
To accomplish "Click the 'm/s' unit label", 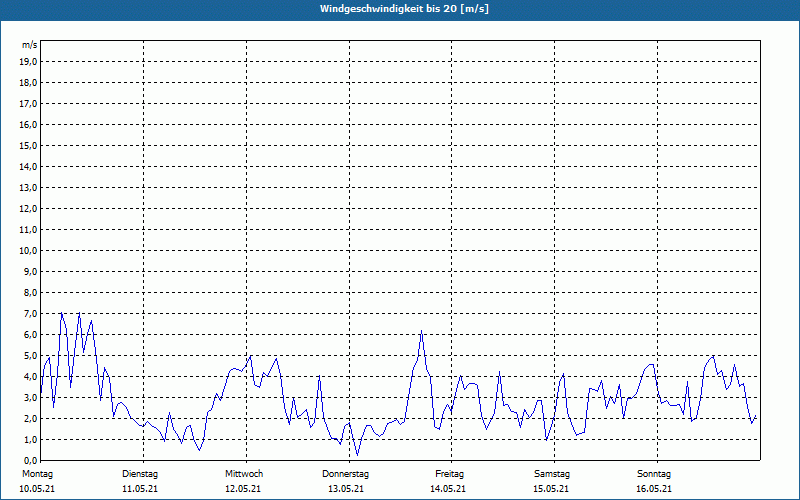I will [29, 45].
